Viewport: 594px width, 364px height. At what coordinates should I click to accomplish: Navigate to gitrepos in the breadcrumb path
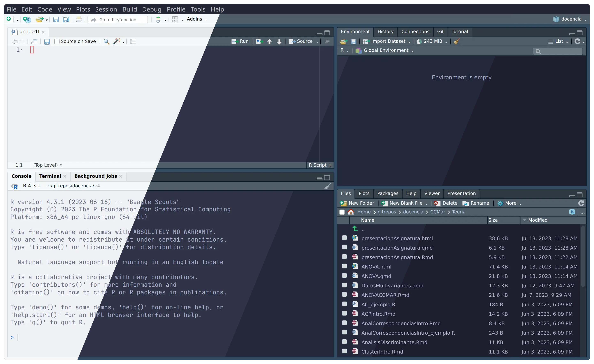[x=387, y=212]
